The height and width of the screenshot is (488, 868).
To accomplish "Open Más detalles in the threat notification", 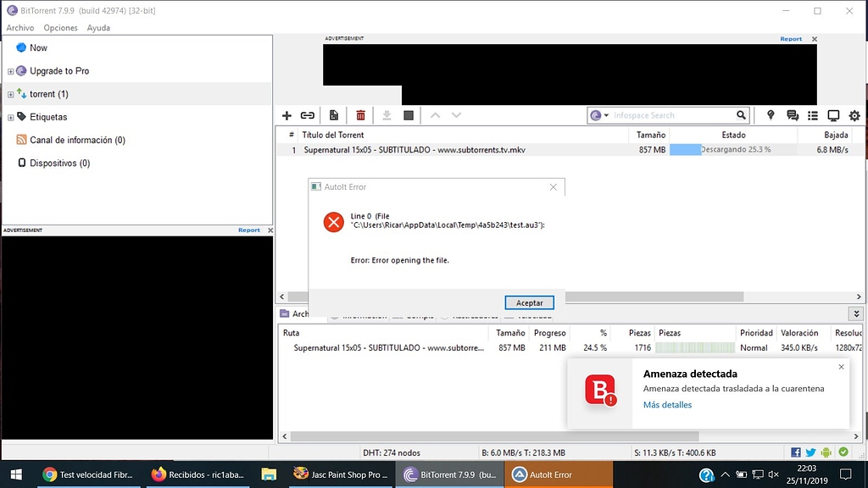I will (667, 405).
